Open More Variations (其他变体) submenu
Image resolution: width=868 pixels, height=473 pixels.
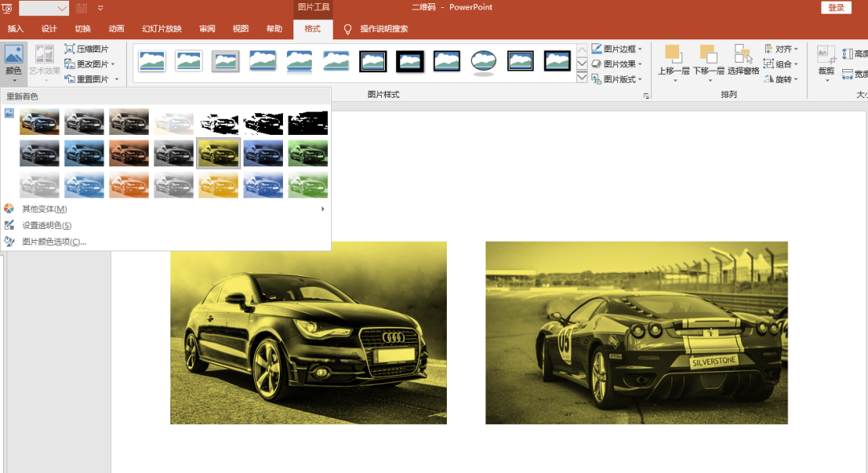click(44, 210)
